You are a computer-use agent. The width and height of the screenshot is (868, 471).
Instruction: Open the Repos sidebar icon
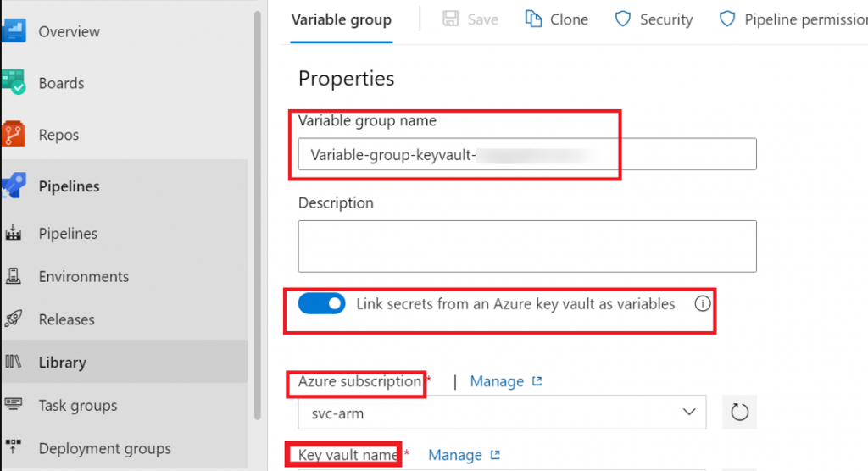tap(14, 134)
